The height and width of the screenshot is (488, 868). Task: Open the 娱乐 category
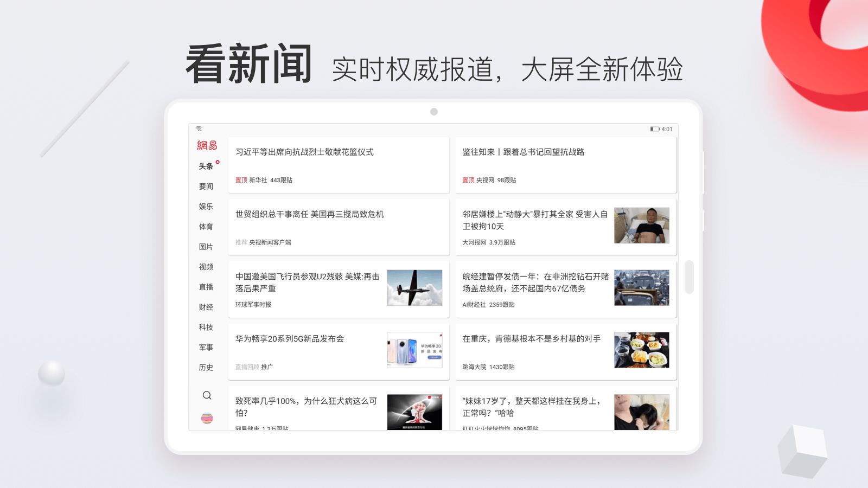(206, 207)
